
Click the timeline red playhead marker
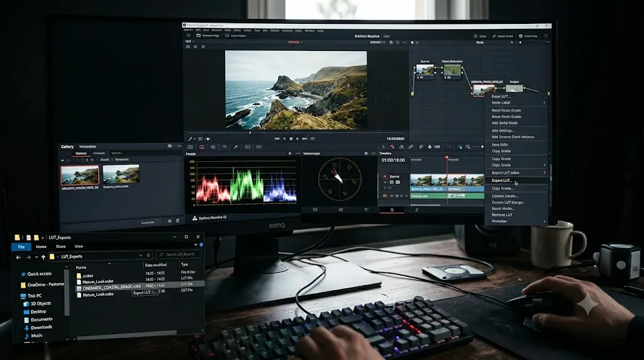point(447,157)
